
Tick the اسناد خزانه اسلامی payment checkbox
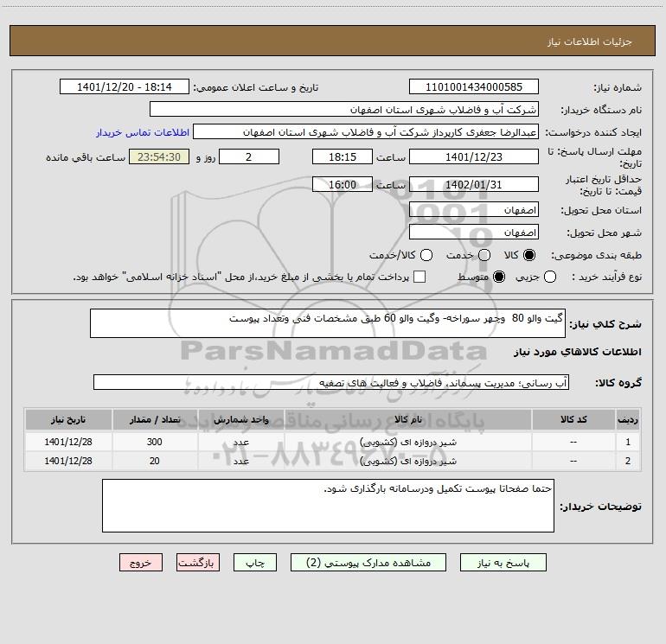point(419,277)
